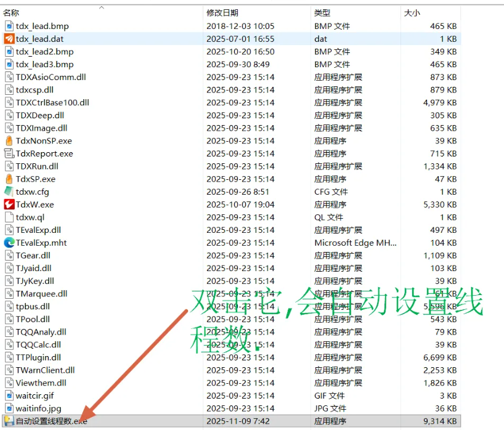
Task: Select the TDXDeep.dll library icon
Action: 9,115
